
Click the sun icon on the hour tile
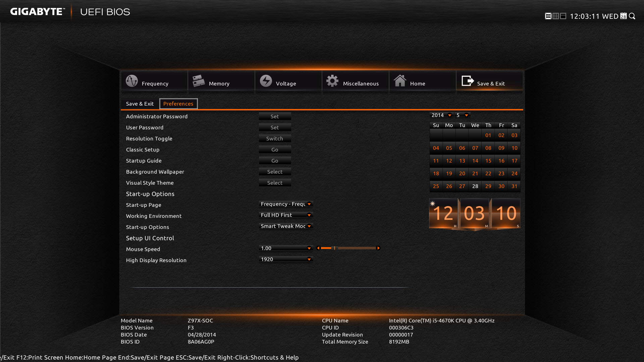(x=433, y=203)
